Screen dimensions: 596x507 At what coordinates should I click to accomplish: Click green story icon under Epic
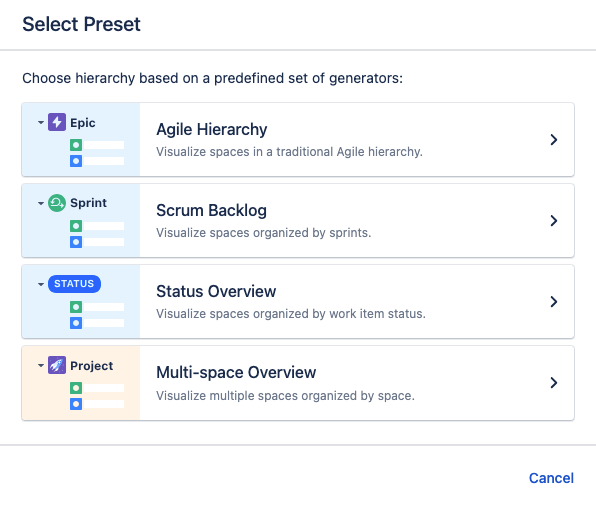(76, 145)
